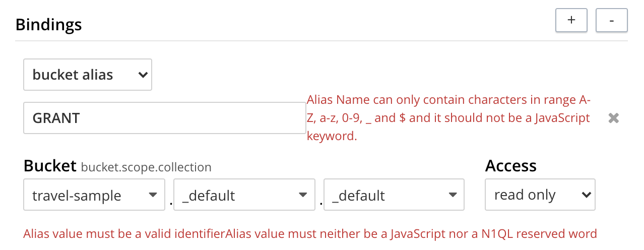
Task: Click the Access field label
Action: click(x=510, y=166)
